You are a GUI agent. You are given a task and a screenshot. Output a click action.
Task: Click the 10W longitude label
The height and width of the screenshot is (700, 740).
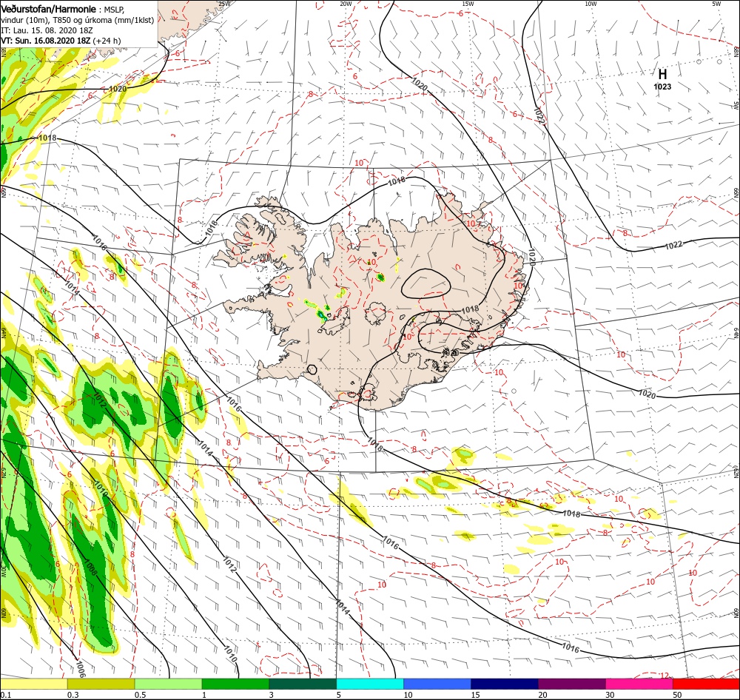(591, 4)
